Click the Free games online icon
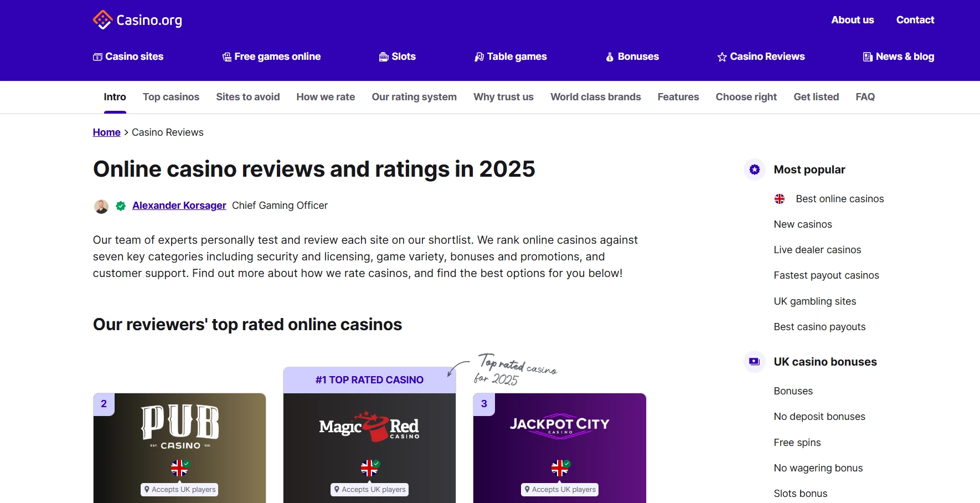The image size is (980, 503). (x=226, y=57)
